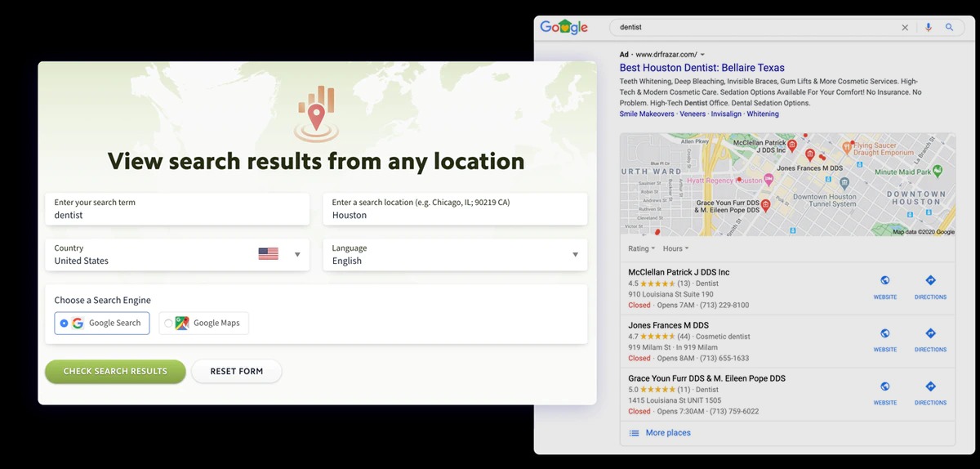The width and height of the screenshot is (980, 469).
Task: Click the Downtown Houston Tunnel System marker
Action: click(844, 183)
